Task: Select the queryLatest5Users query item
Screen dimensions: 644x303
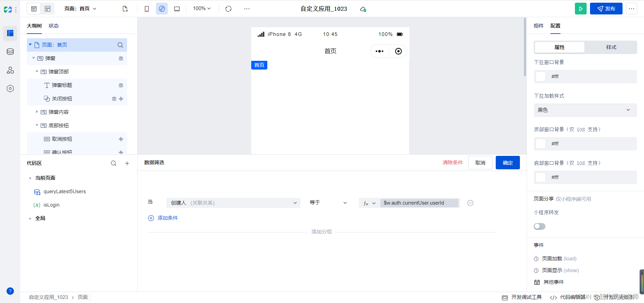Action: [x=64, y=191]
